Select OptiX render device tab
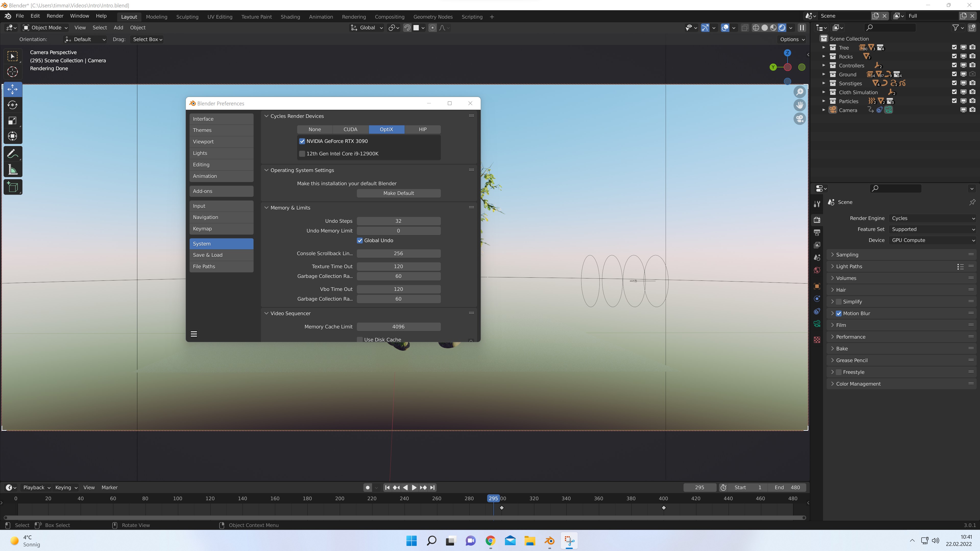The image size is (980, 551). pyautogui.click(x=386, y=129)
